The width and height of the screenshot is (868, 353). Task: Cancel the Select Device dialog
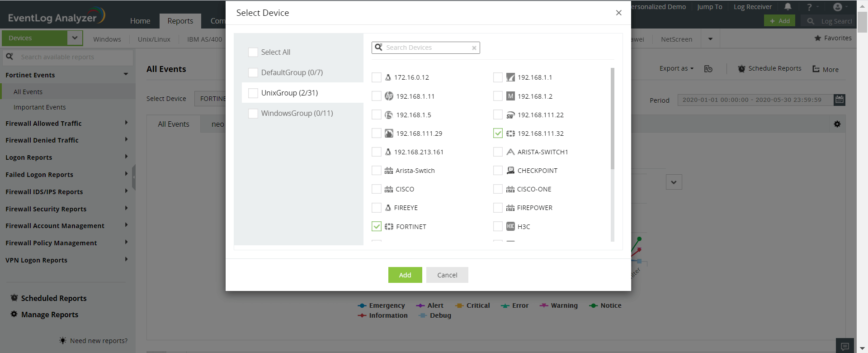(x=447, y=275)
